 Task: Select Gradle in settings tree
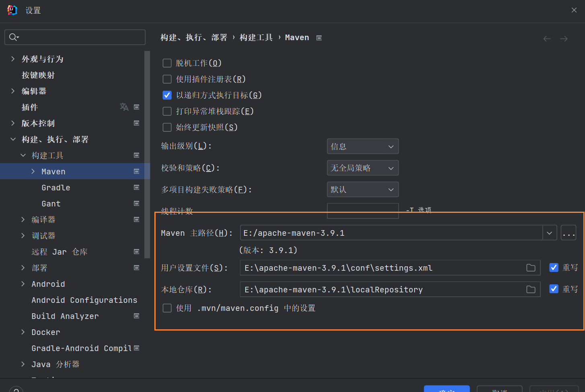[56, 188]
